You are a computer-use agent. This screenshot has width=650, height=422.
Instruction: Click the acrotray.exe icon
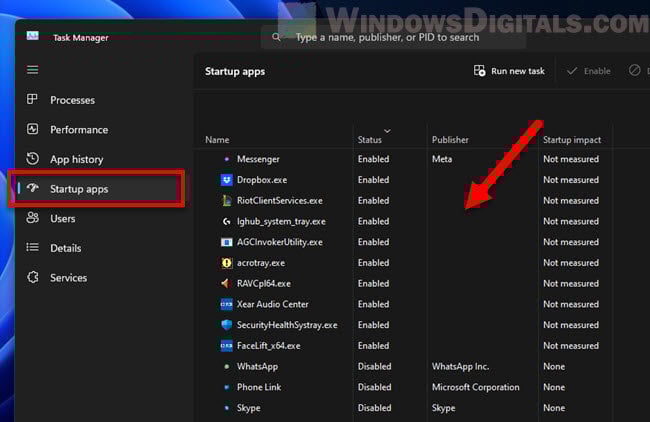click(226, 263)
